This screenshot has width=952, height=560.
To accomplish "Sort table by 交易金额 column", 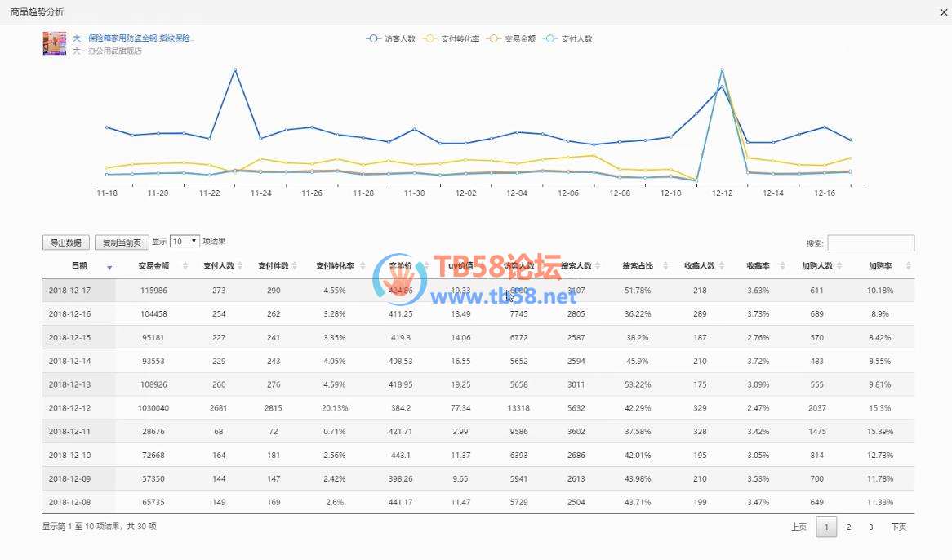I will pos(153,266).
